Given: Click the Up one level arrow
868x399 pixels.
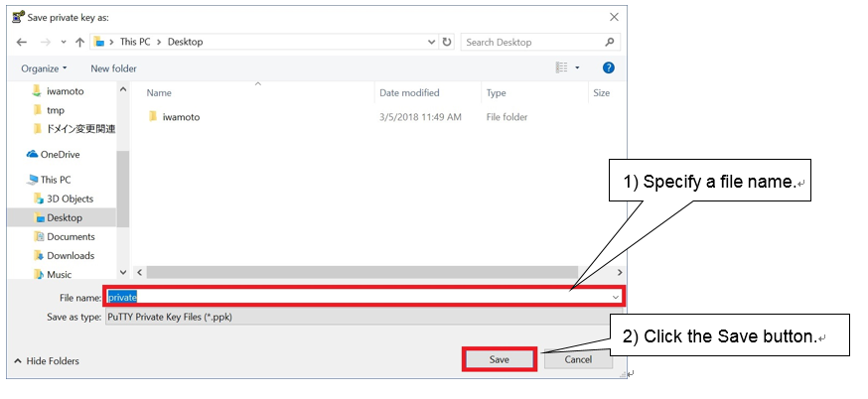Looking at the screenshot, I should (79, 42).
